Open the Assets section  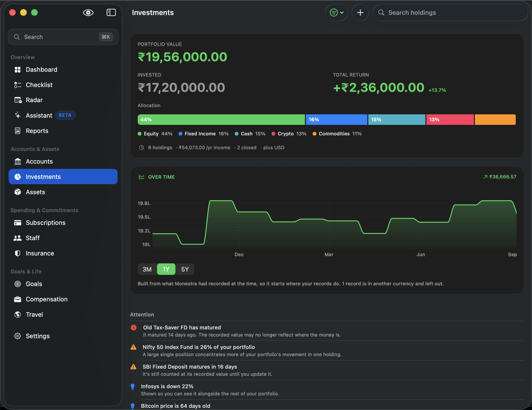click(63, 192)
